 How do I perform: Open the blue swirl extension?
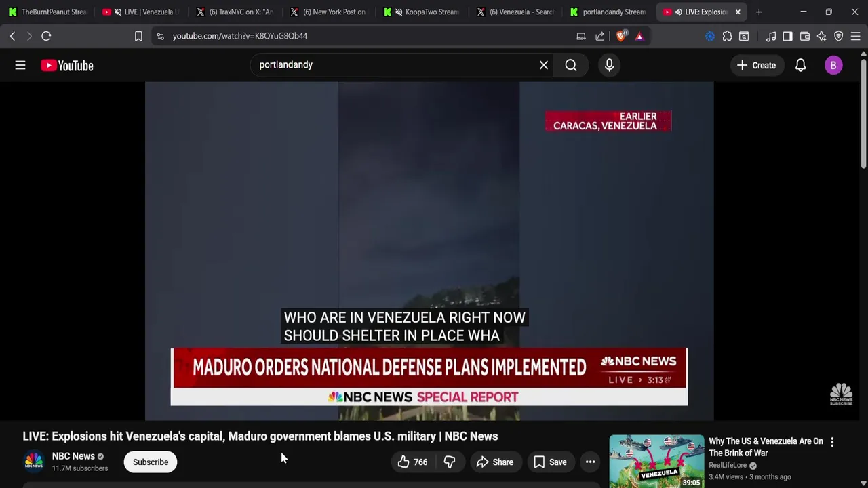(x=710, y=36)
